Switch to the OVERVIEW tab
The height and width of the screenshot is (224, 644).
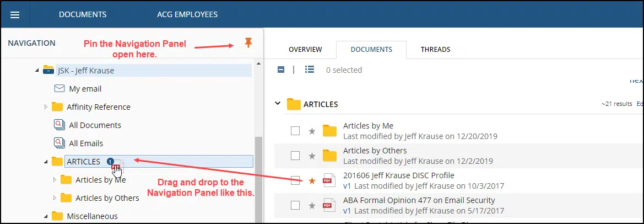[305, 49]
